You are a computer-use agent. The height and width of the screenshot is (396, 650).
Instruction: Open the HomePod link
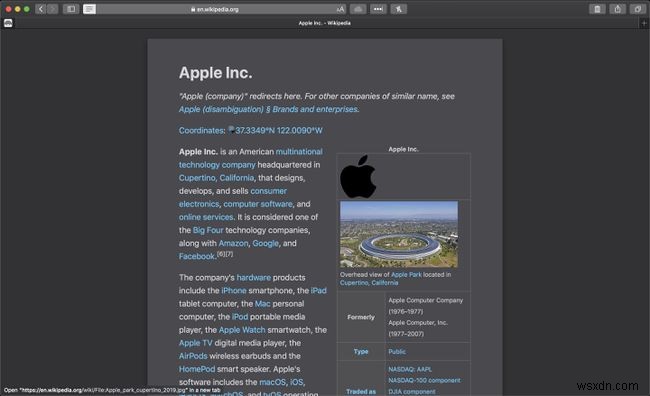tap(197, 369)
